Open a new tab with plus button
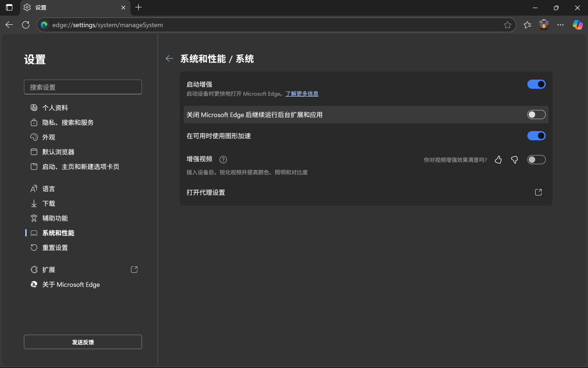This screenshot has height=368, width=588. point(139,7)
